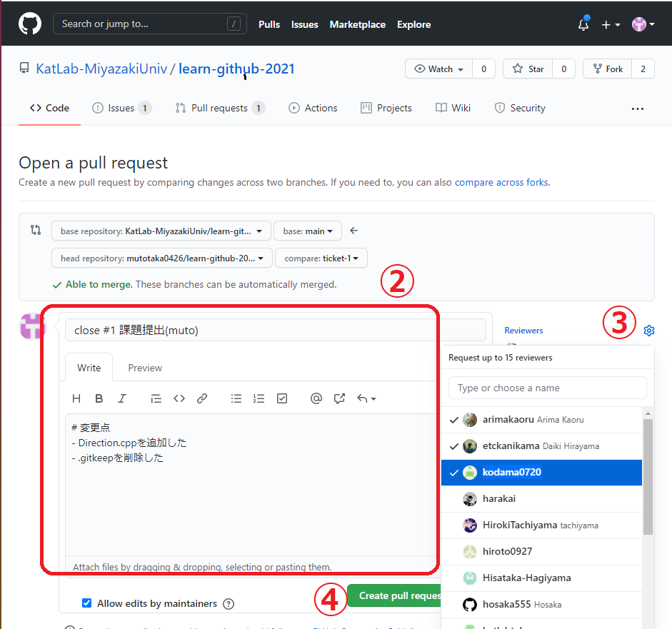
Task: Toggle reviewer etckanikama
Action: (x=542, y=446)
